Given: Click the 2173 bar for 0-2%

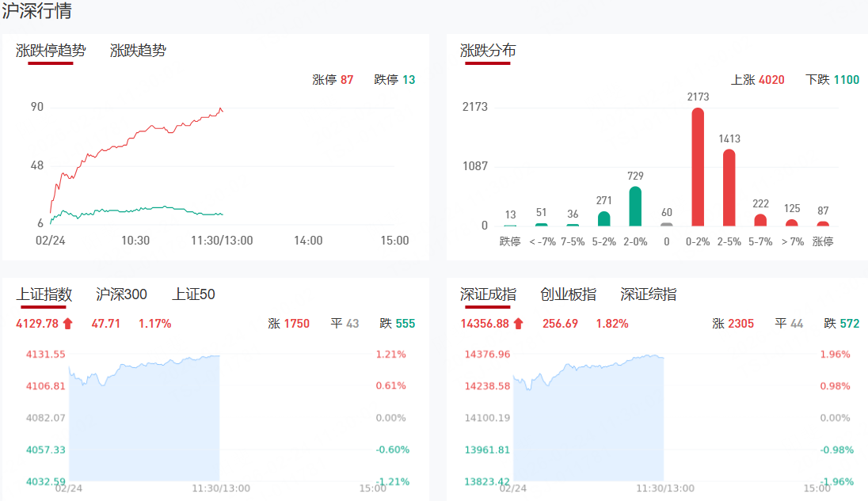Looking at the screenshot, I should coord(698,167).
